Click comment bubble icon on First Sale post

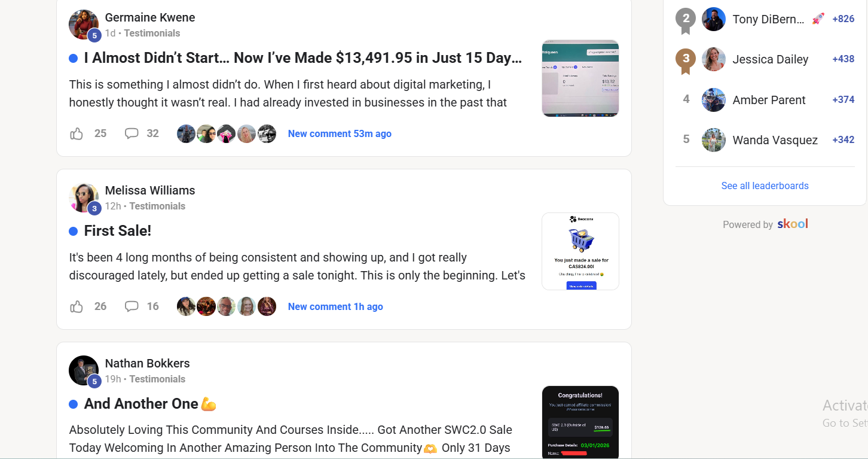click(132, 306)
